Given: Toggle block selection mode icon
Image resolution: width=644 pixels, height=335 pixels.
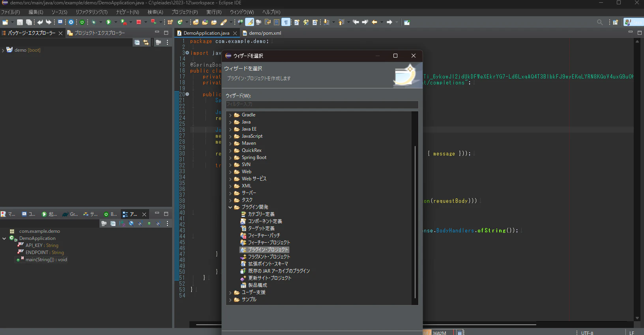Looking at the screenshot, I should pos(277,22).
